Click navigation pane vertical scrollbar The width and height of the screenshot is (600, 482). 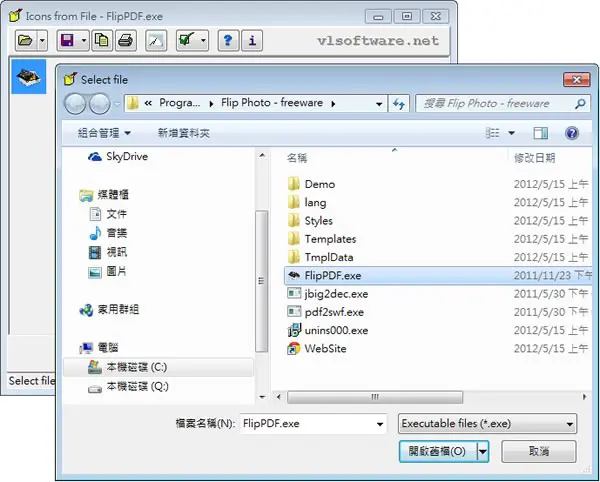(262, 281)
